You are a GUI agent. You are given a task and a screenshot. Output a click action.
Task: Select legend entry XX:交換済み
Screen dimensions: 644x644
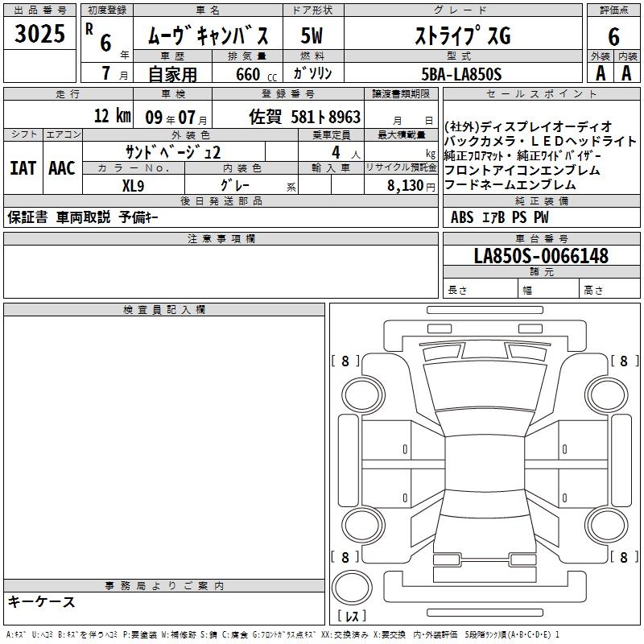pyautogui.click(x=345, y=635)
